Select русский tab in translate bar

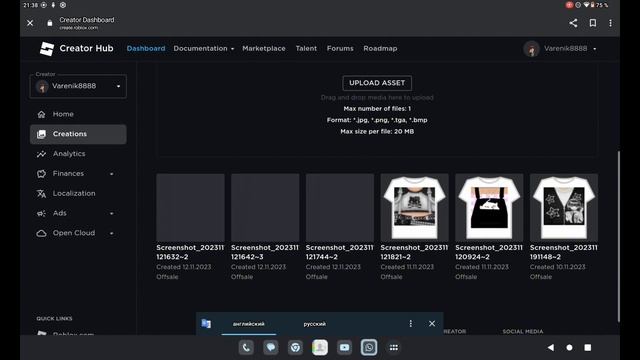[x=315, y=324]
